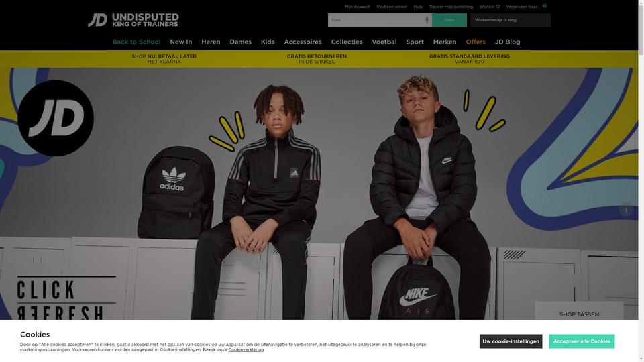
Task: Click the green Zoek search button
Action: pyautogui.click(x=449, y=20)
